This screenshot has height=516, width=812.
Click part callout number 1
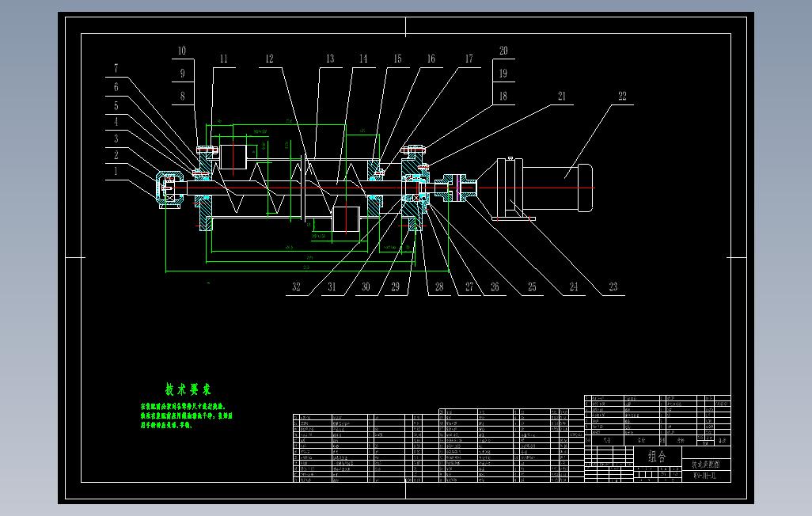(116, 172)
